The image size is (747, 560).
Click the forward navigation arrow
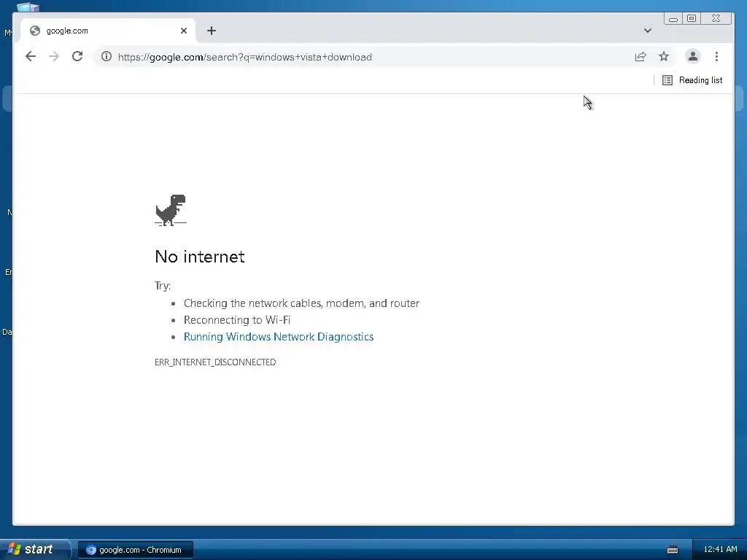pyautogui.click(x=54, y=57)
